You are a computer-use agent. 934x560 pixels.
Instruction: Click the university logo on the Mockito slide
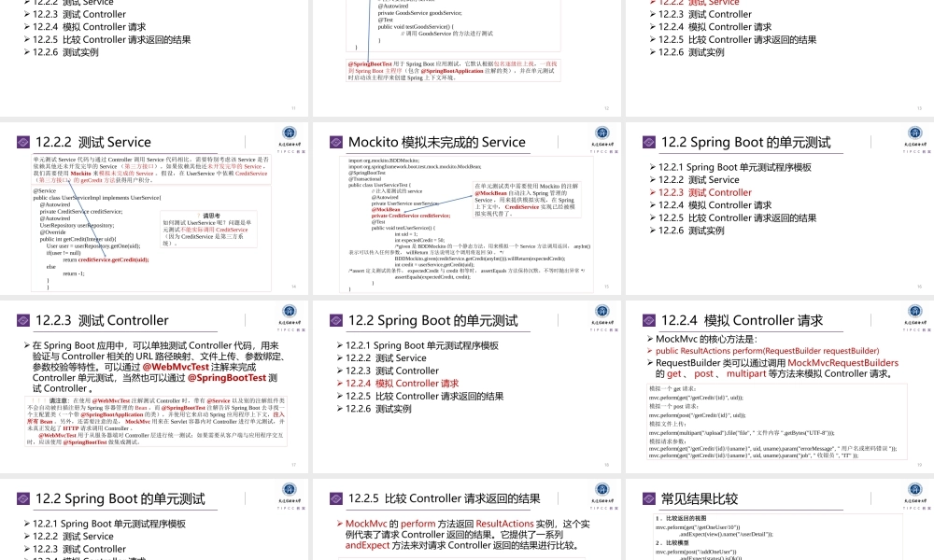click(601, 136)
